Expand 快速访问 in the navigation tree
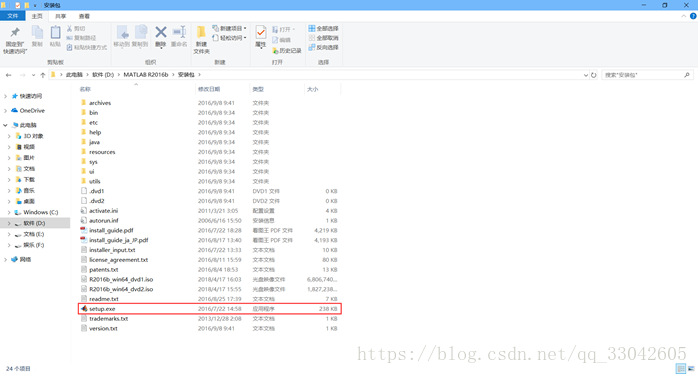The image size is (698, 374). click(5, 96)
